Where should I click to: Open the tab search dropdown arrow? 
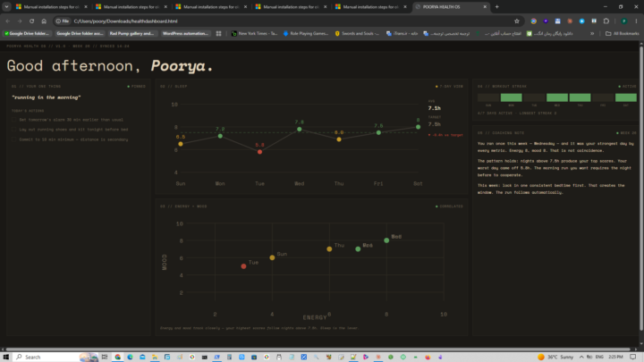click(x=6, y=7)
